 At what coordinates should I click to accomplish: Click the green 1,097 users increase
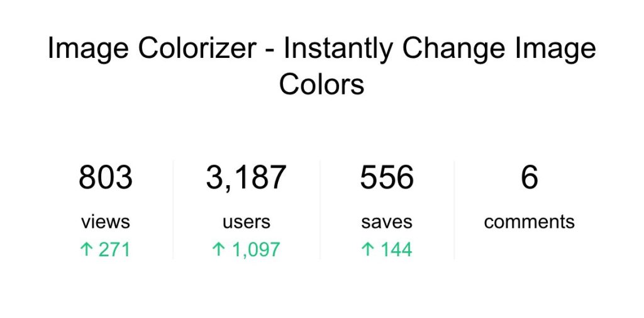tap(255, 250)
